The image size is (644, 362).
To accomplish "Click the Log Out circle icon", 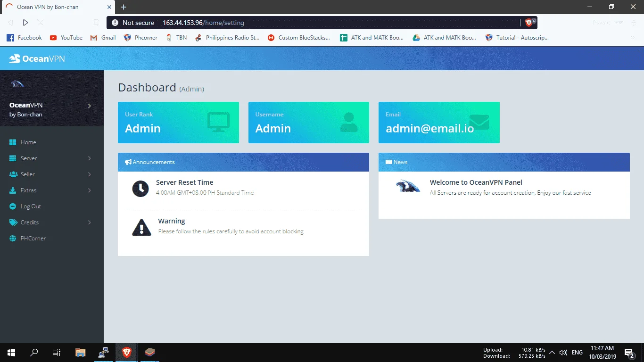I will [13, 206].
